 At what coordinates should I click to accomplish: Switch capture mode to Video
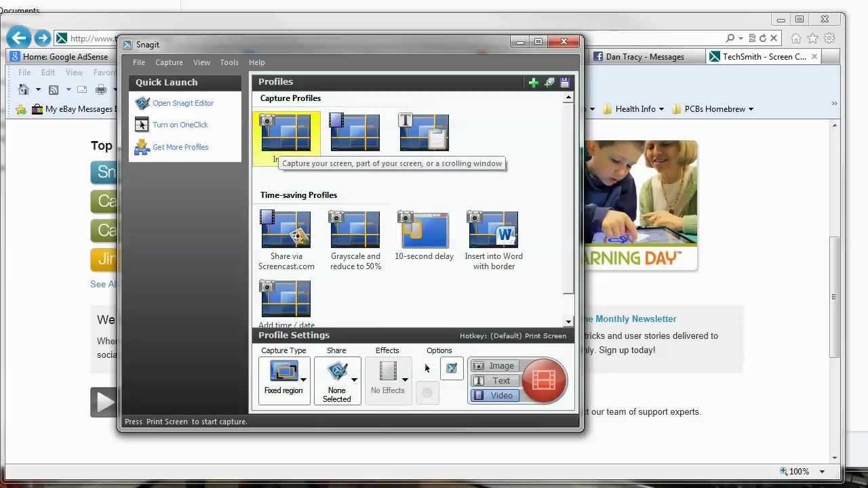[495, 395]
